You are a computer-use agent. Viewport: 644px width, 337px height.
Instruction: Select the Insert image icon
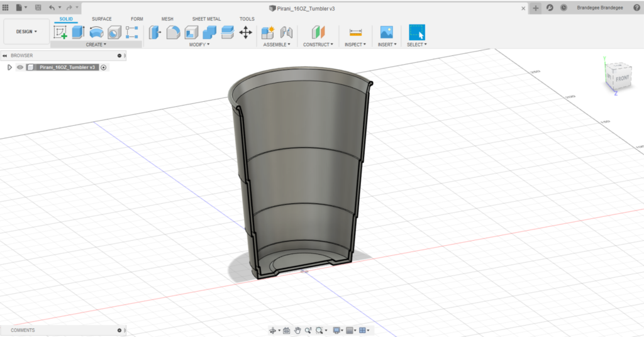[387, 32]
